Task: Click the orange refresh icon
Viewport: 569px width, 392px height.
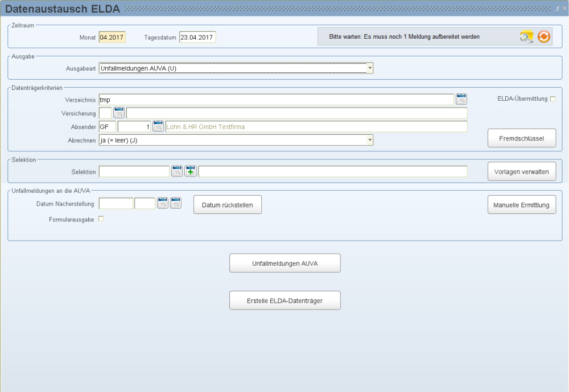Action: [543, 36]
